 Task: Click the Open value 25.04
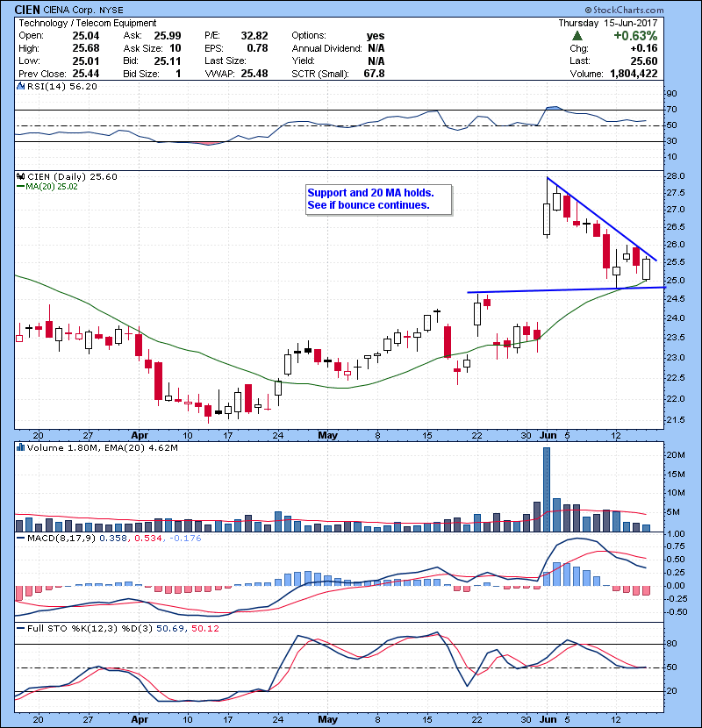pyautogui.click(x=85, y=36)
